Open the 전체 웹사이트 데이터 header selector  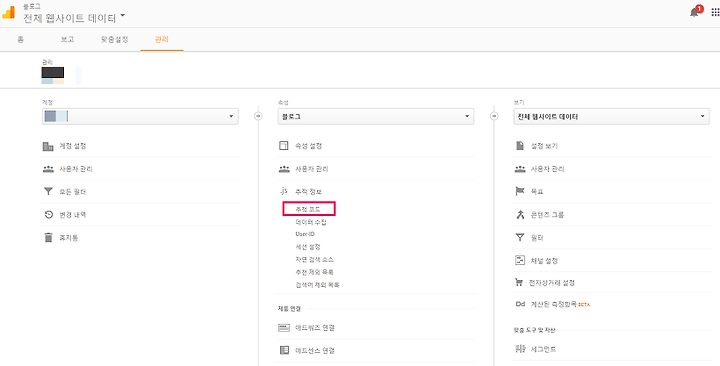pos(74,18)
